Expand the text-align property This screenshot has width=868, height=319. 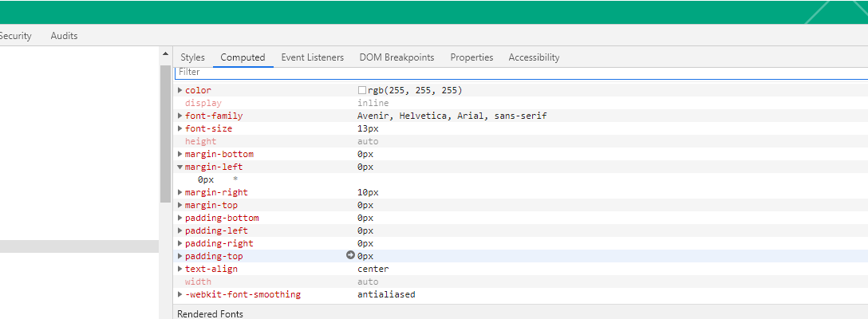[x=180, y=269]
